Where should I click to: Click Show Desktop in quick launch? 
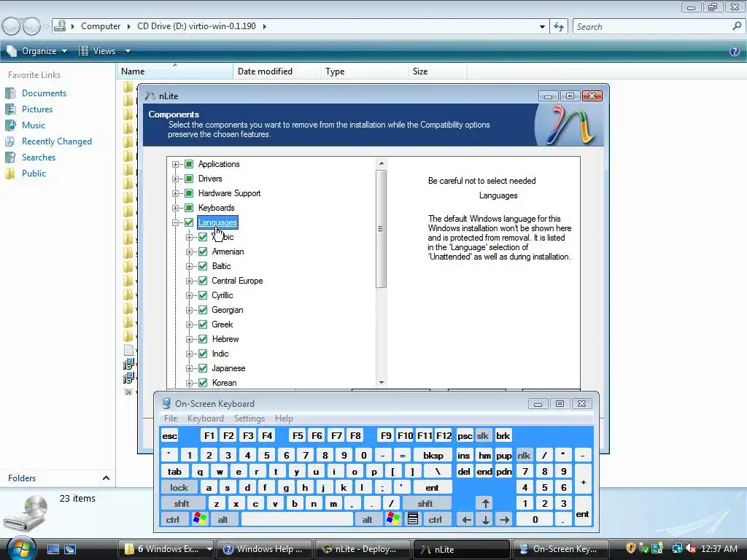[53, 549]
